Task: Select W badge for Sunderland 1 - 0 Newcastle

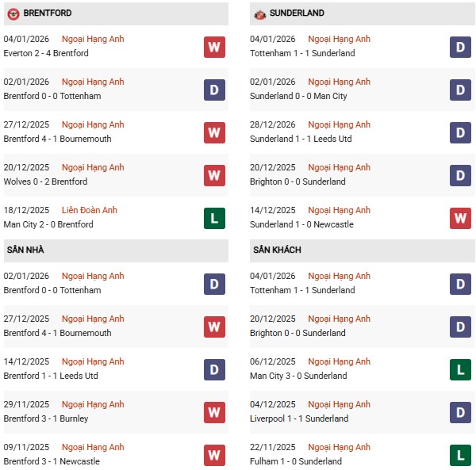Action: tap(460, 218)
